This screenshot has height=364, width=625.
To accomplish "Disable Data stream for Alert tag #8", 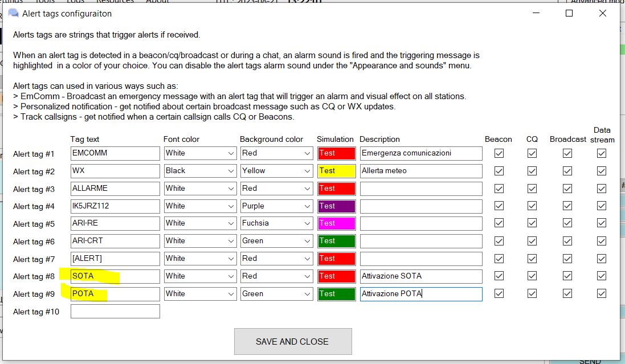I will click(x=602, y=276).
